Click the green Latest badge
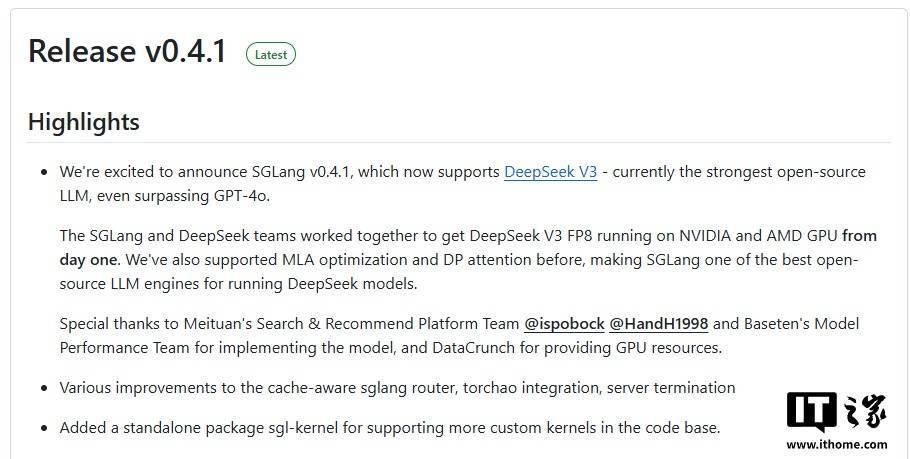The height and width of the screenshot is (459, 910). [271, 55]
